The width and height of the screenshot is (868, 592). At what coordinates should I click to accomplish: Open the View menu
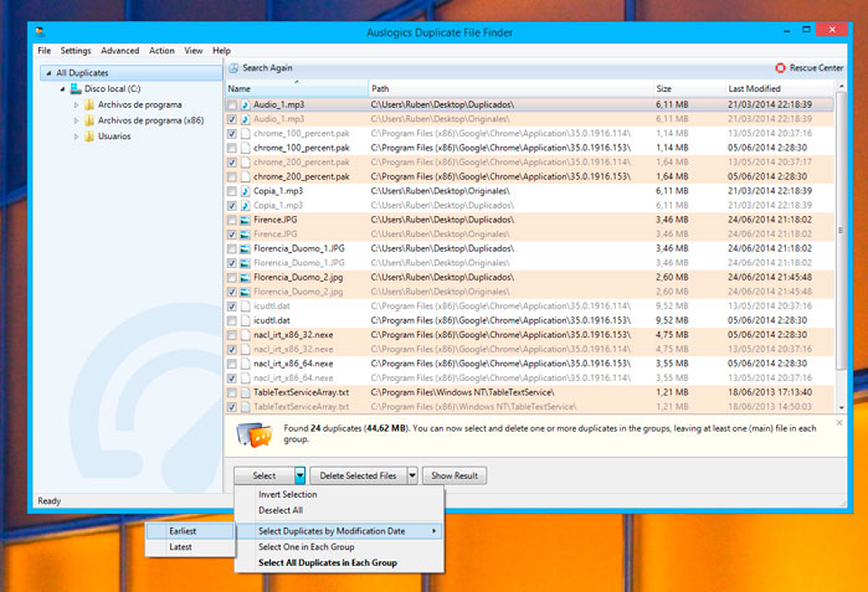point(193,50)
